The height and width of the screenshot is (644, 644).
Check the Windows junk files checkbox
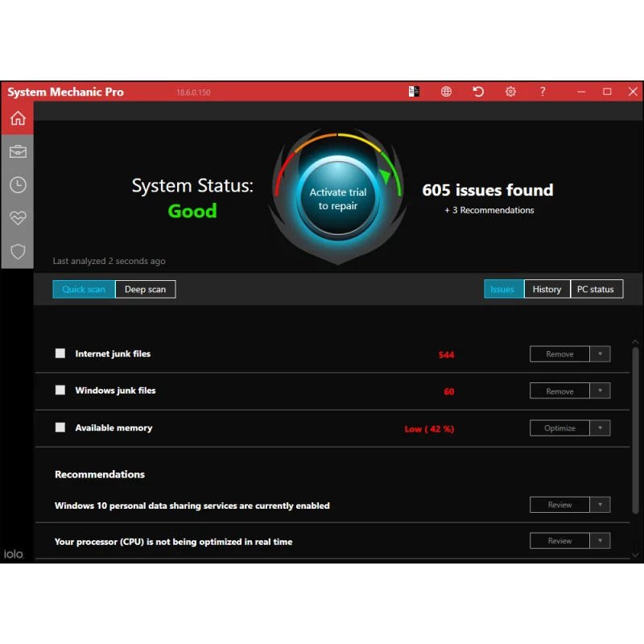click(x=60, y=390)
